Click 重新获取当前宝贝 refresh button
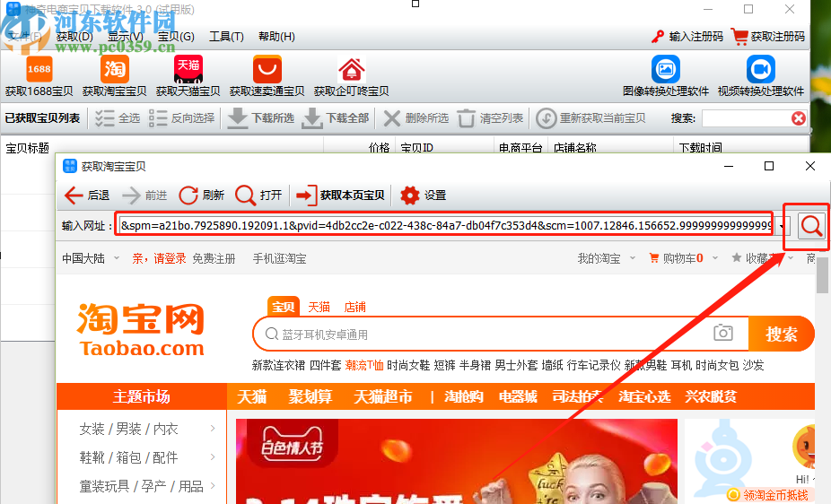The height and width of the screenshot is (504, 831). click(590, 118)
